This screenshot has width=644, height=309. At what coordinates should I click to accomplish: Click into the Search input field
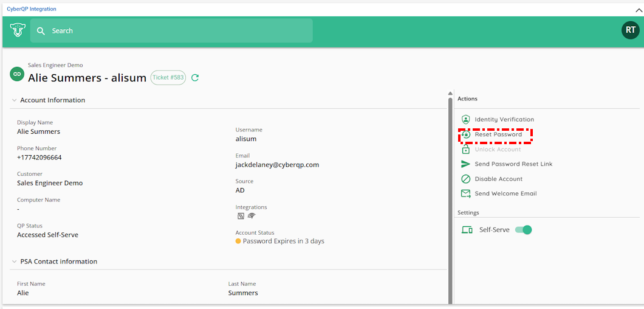(x=176, y=31)
